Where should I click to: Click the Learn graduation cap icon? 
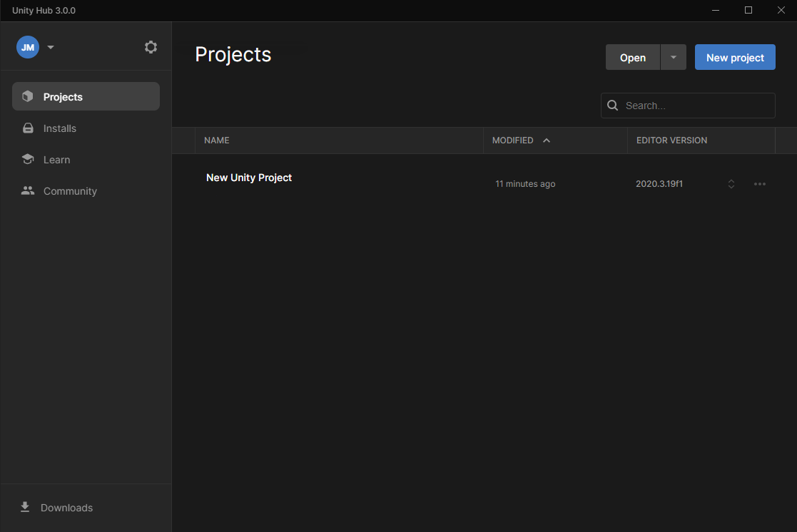coord(28,160)
